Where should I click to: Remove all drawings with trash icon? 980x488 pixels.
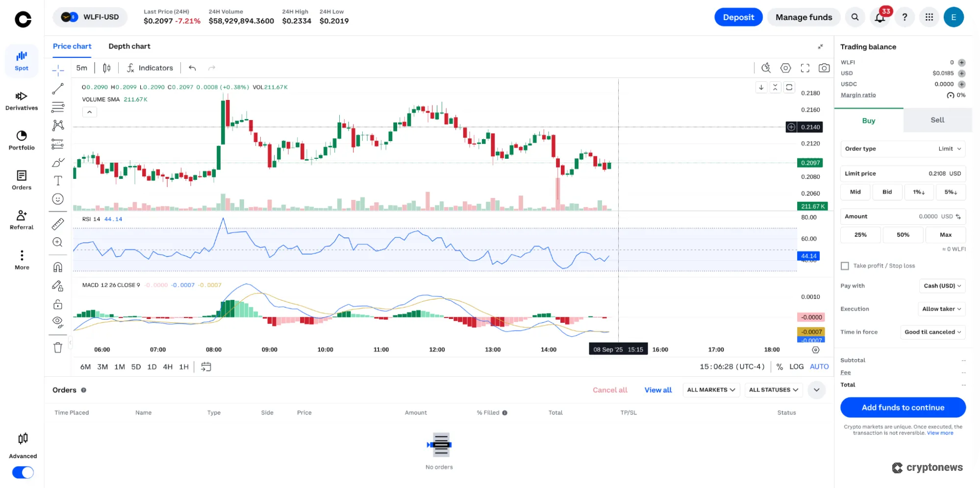click(58, 347)
